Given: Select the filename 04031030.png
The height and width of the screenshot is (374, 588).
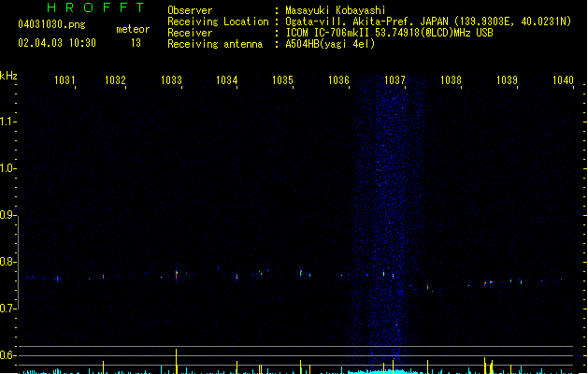Looking at the screenshot, I should (x=51, y=24).
